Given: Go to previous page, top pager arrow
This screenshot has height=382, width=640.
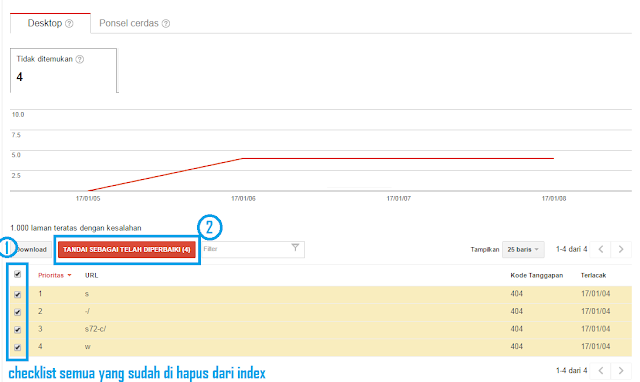Looking at the screenshot, I should click(601, 249).
